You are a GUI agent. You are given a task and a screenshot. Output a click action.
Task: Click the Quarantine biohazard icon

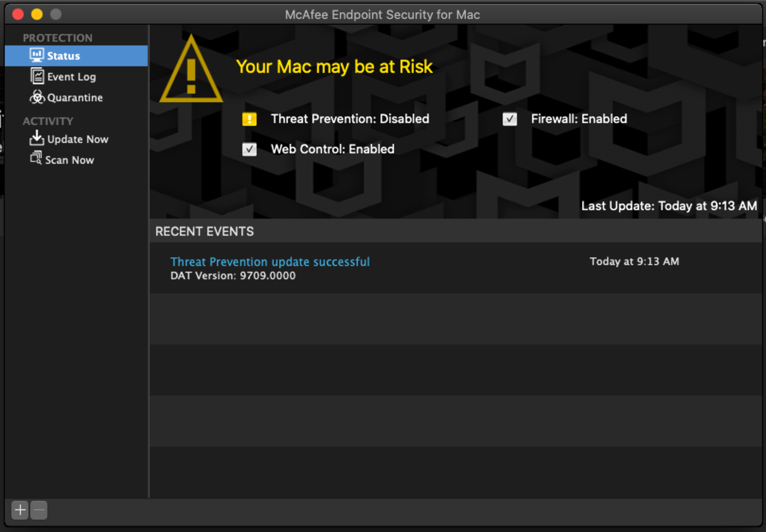pyautogui.click(x=37, y=97)
